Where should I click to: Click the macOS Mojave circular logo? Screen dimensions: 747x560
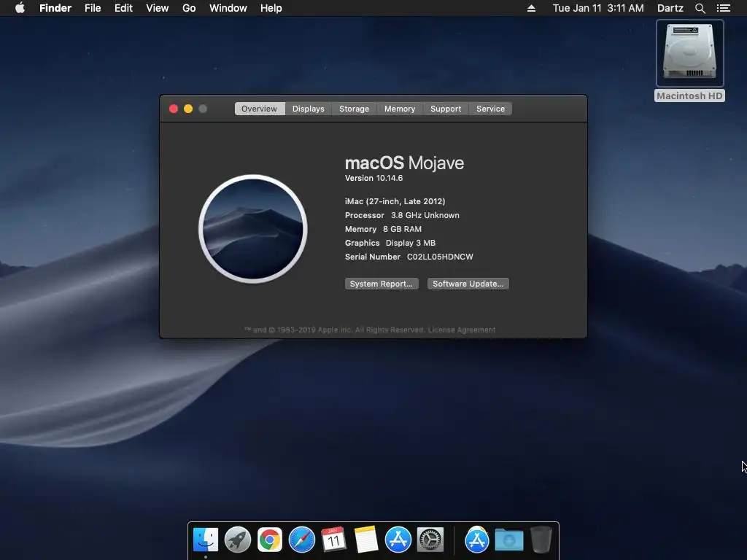point(253,229)
